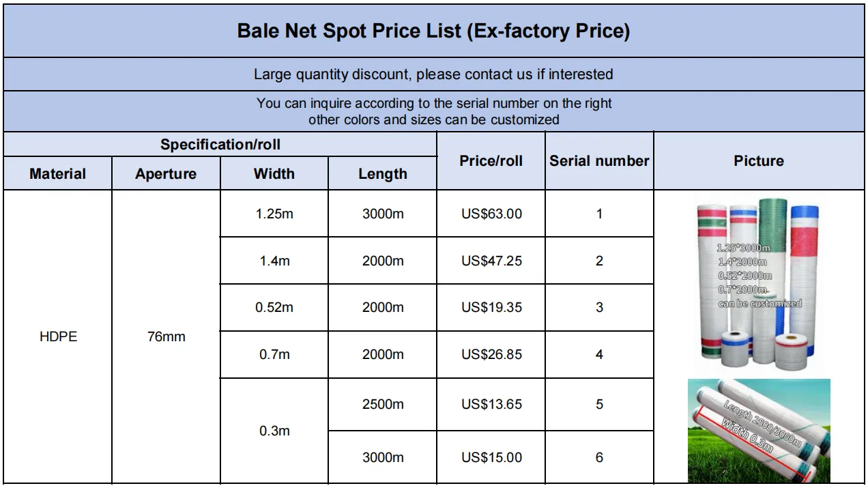
Task: Open the 0.3m width net photo on grass
Action: 759,431
